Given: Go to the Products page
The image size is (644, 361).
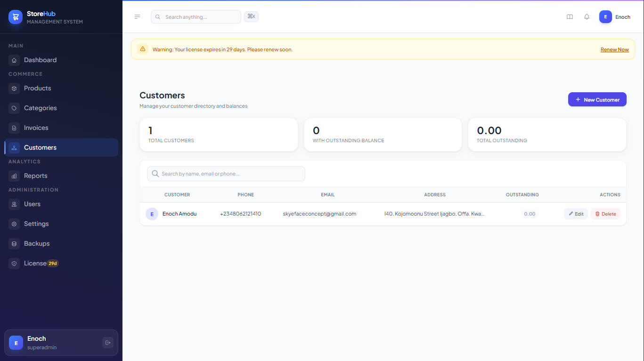Looking at the screenshot, I should point(61,88).
